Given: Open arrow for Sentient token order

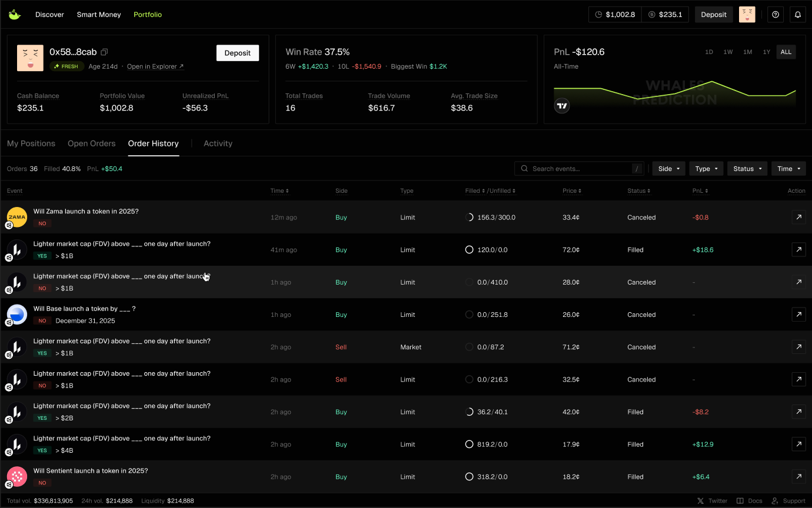Looking at the screenshot, I should pyautogui.click(x=798, y=477).
